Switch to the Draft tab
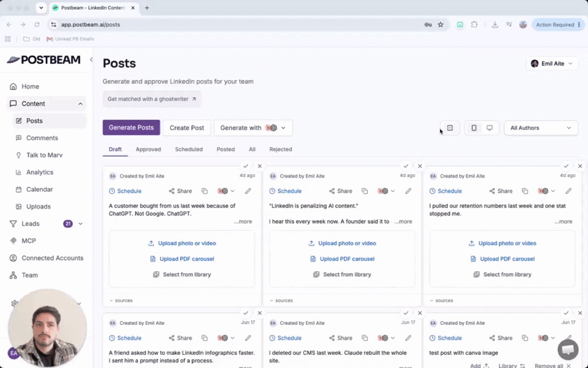The width and height of the screenshot is (588, 368). (115, 149)
